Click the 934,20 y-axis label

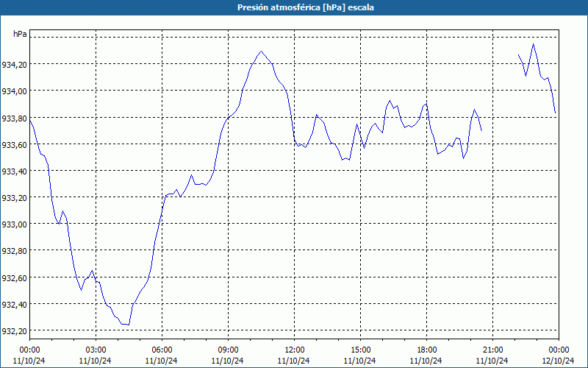(14, 65)
